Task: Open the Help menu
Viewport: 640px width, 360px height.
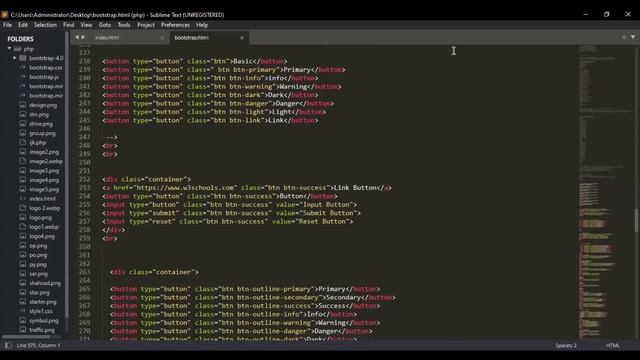Action: tap(202, 25)
